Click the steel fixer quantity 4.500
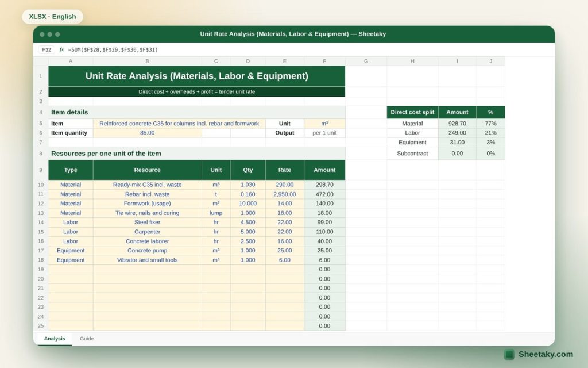The width and height of the screenshot is (588, 368). coord(247,223)
